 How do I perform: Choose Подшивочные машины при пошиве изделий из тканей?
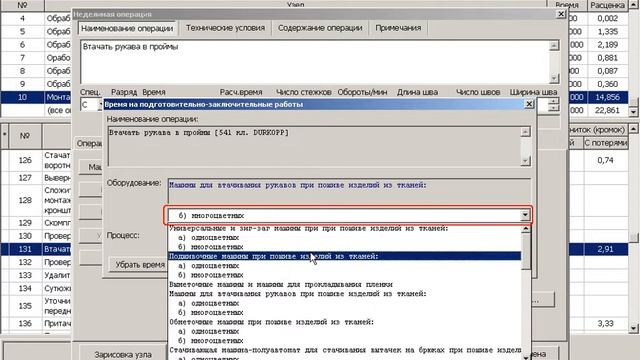(x=344, y=256)
